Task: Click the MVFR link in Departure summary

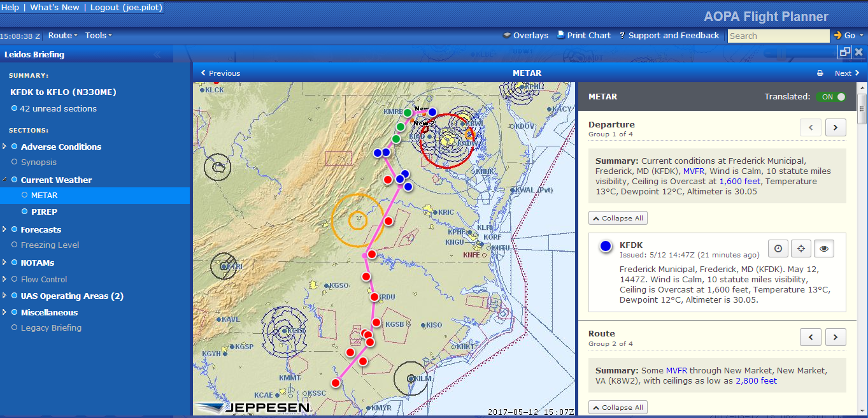Action: tap(694, 171)
